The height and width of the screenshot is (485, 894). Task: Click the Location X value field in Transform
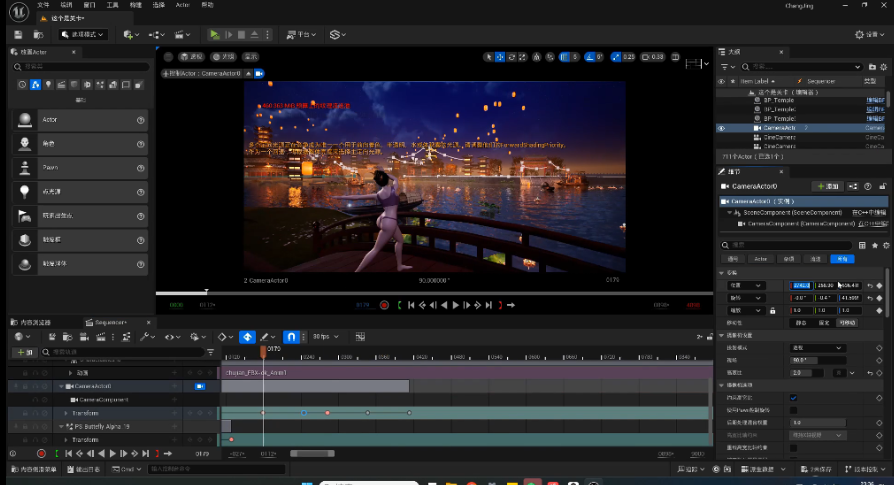(800, 286)
